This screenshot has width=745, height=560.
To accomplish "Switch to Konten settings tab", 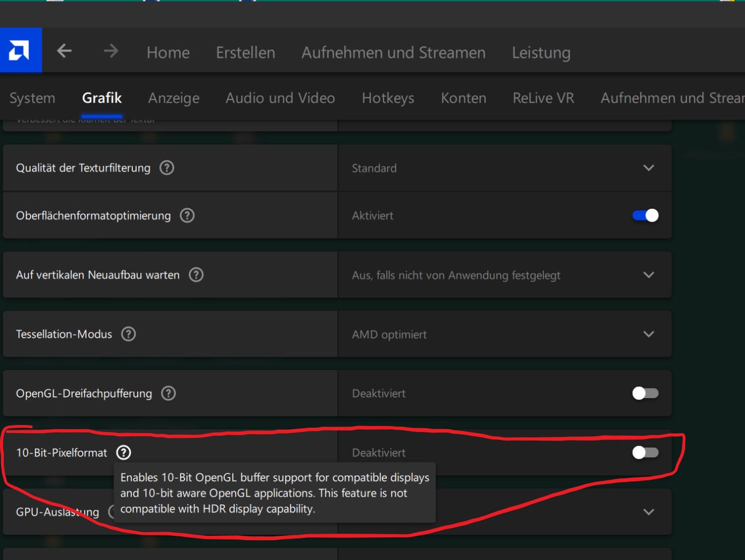I will pos(464,98).
